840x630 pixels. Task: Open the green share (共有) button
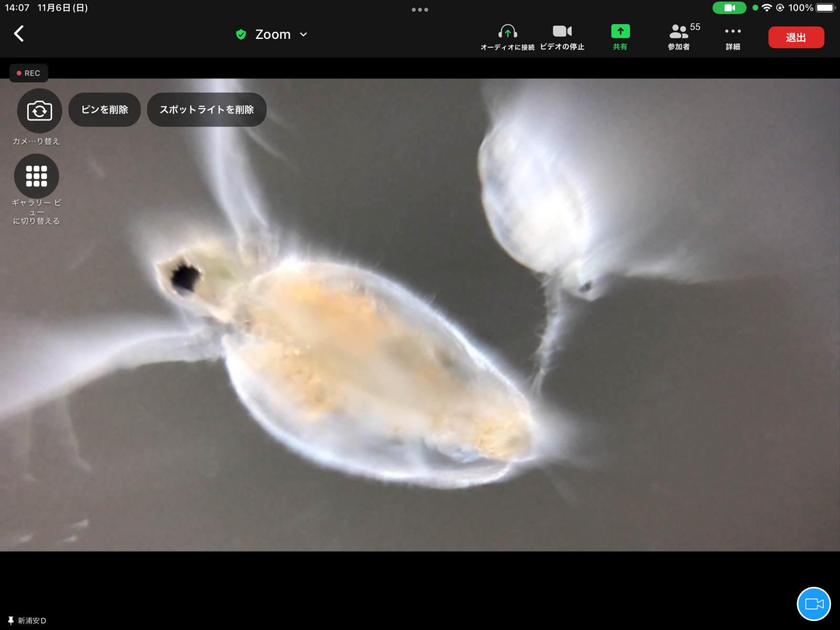pos(620,37)
